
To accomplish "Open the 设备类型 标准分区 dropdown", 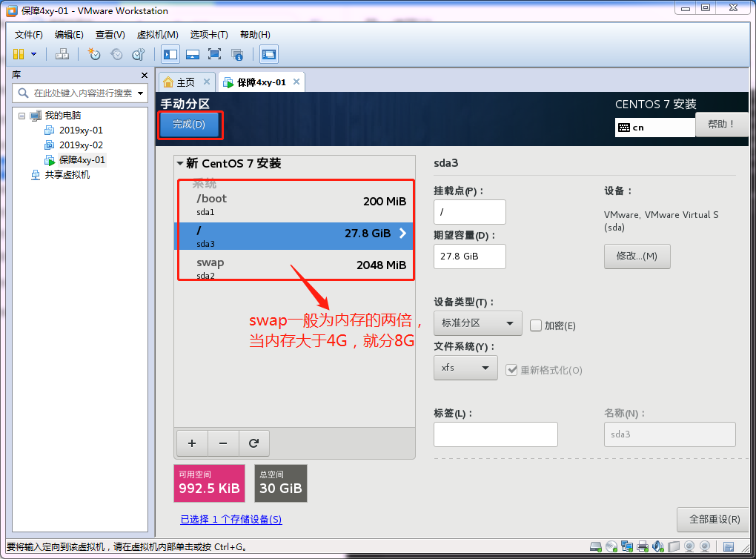I will (477, 323).
